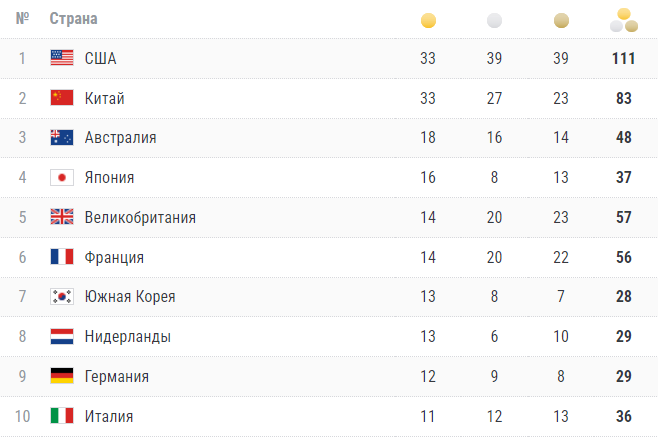Open the США country link
Viewport: 658px width, 437px height.
click(100, 58)
